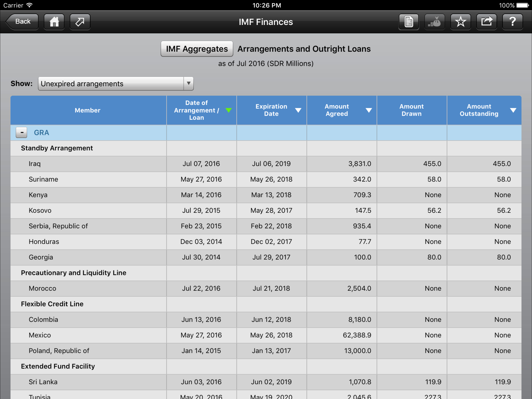Screen dimensions: 532x399
Task: Select the Morocco member row
Action: [x=266, y=289]
